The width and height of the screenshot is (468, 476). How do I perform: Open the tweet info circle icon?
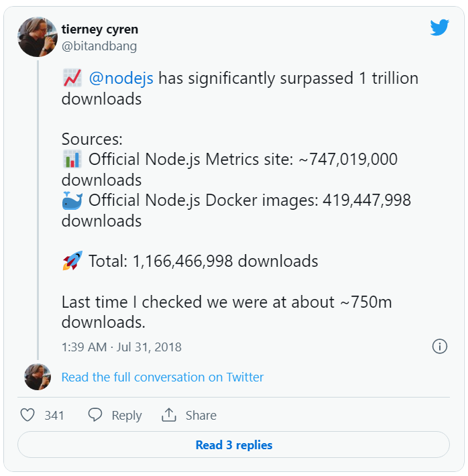click(x=439, y=347)
